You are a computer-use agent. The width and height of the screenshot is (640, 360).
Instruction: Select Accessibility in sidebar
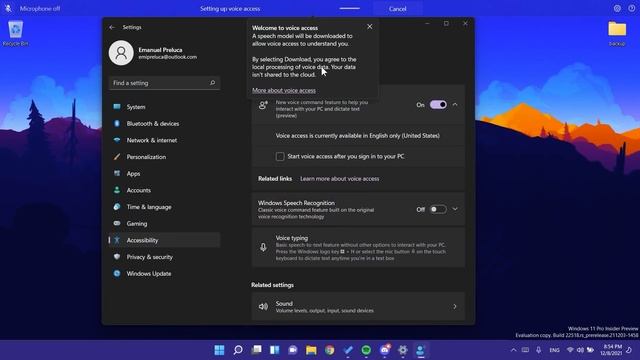click(x=164, y=240)
